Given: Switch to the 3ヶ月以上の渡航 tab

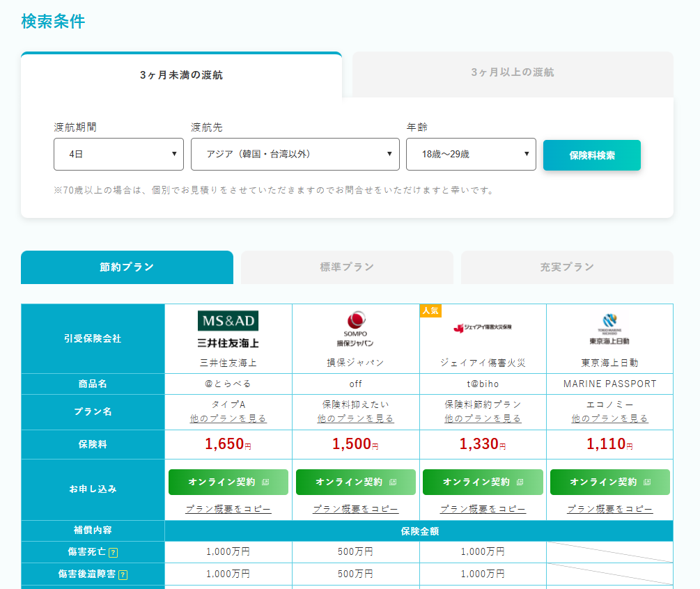Looking at the screenshot, I should 513,74.
